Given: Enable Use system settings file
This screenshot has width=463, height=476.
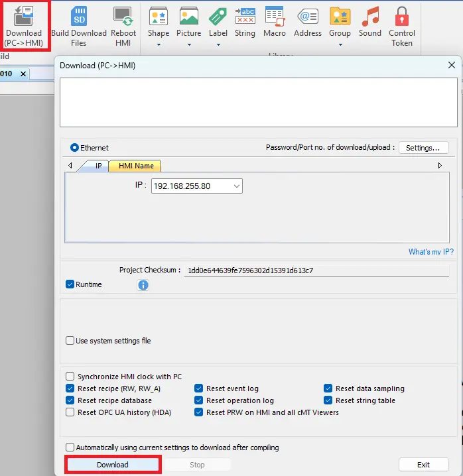Looking at the screenshot, I should (70, 340).
